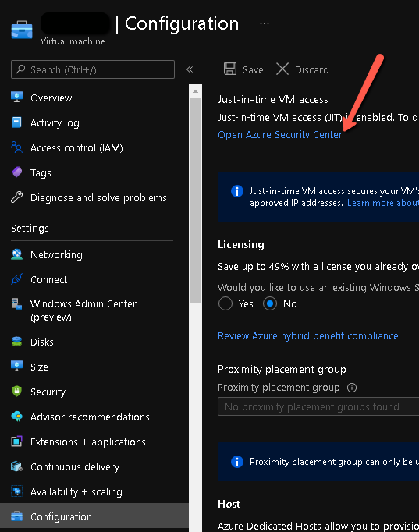Screen dimensions: 419x532
Task: Select No for existing Windows license
Action: pos(270,303)
